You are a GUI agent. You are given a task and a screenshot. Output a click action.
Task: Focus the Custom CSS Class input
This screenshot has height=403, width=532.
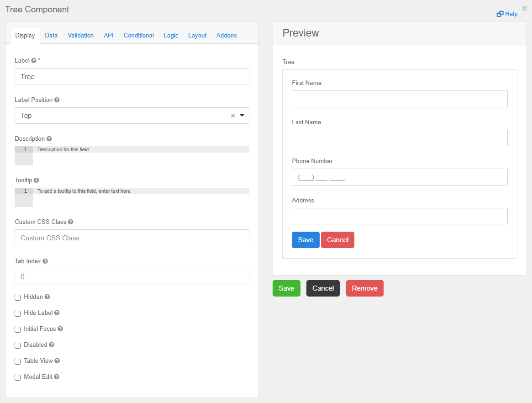coord(132,238)
